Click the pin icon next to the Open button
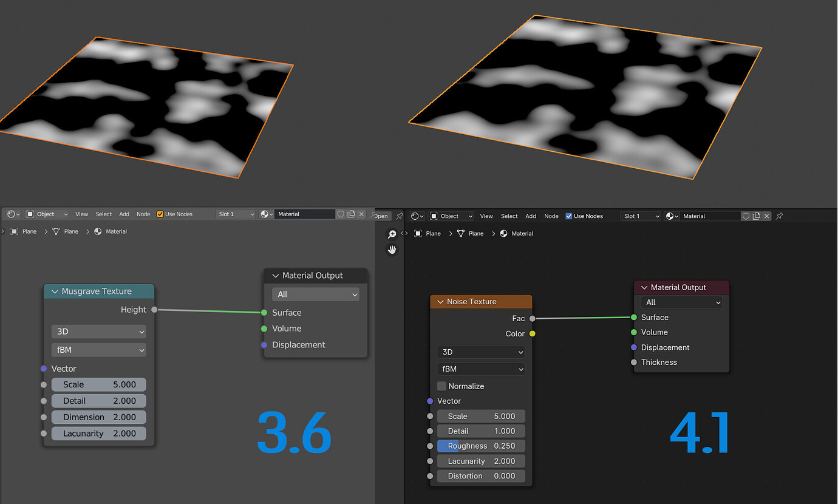Image resolution: width=838 pixels, height=504 pixels. [x=399, y=216]
